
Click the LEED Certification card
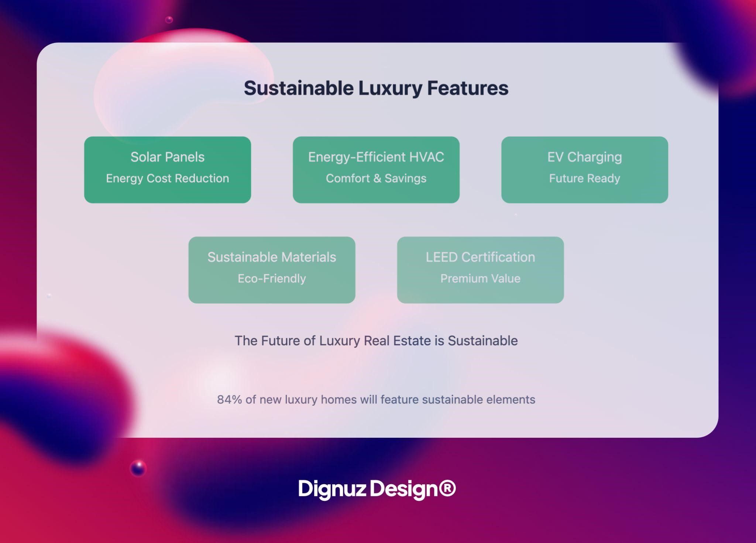481,270
